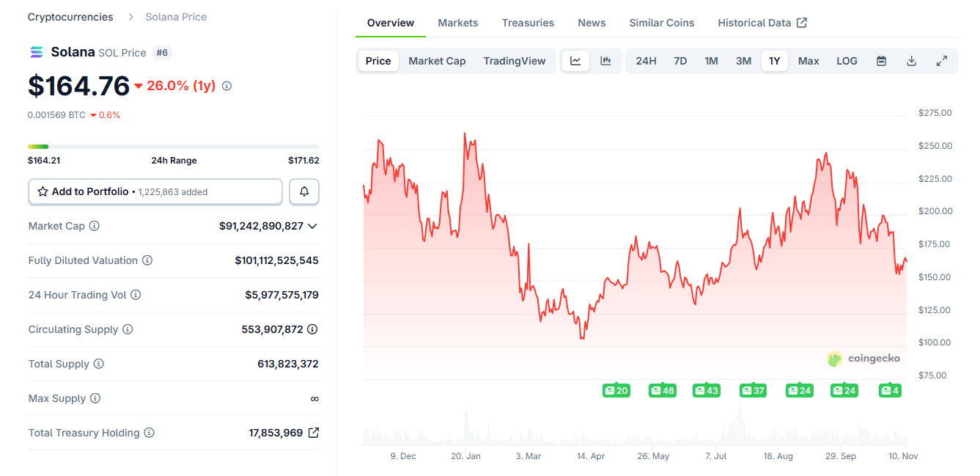980x476 pixels.
Task: Switch to line chart view icon
Action: pyautogui.click(x=575, y=61)
